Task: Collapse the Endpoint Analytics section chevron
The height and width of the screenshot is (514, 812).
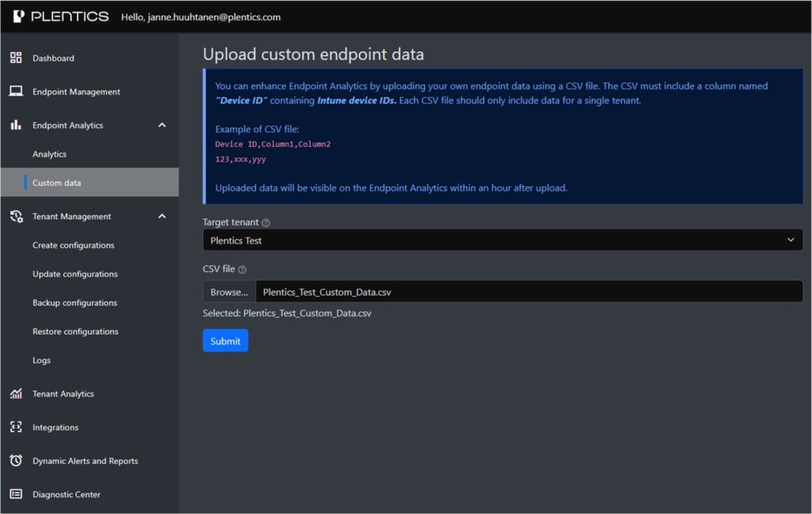Action: coord(162,125)
